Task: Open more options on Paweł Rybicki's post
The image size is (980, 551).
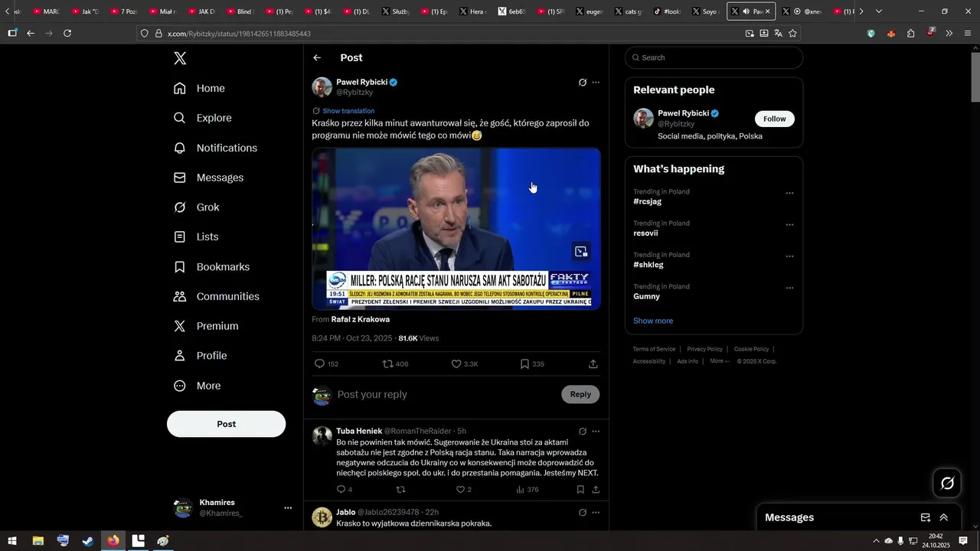Action: point(596,83)
